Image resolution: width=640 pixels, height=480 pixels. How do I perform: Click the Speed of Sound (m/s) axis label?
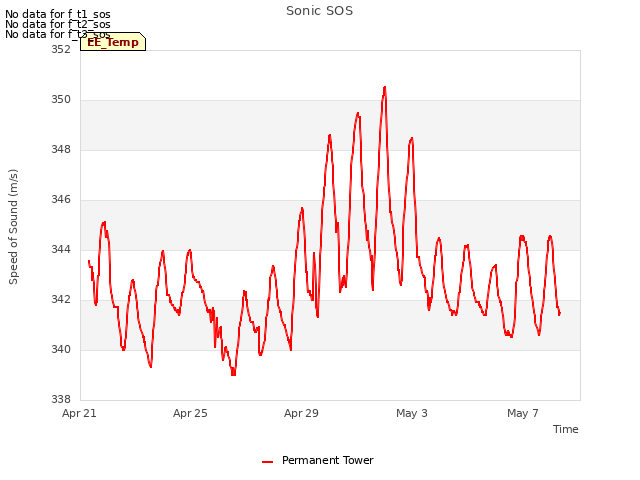[13, 227]
